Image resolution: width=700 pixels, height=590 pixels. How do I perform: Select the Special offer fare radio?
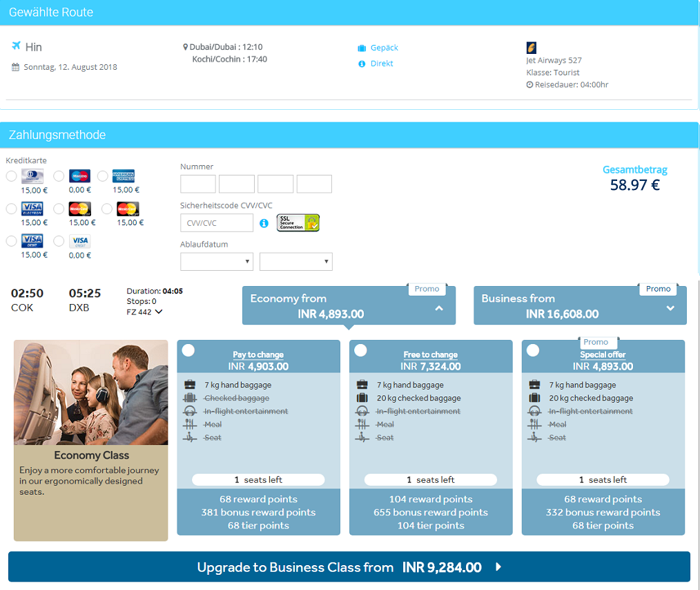tap(533, 350)
